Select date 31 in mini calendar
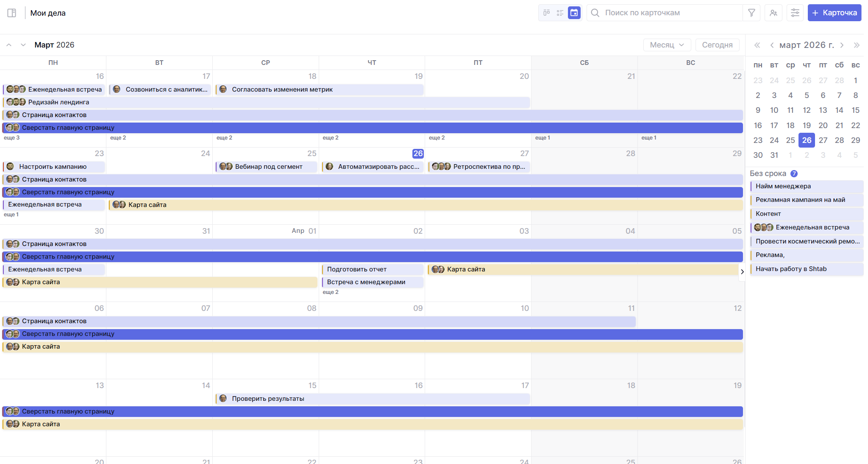Image resolution: width=868 pixels, height=464 pixels. [x=774, y=155]
